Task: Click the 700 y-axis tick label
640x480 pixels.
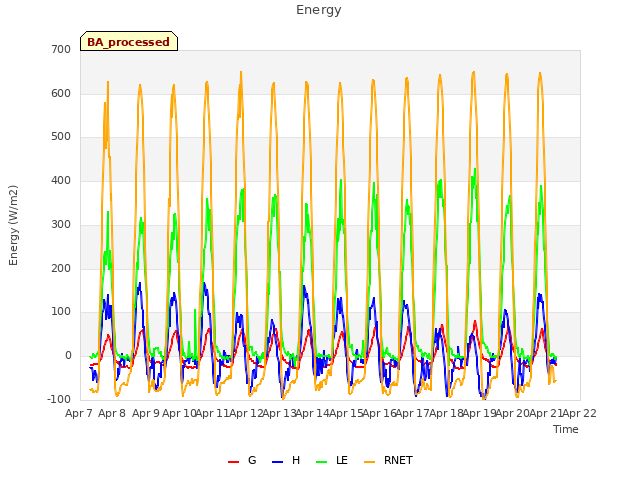Action: 61,49
